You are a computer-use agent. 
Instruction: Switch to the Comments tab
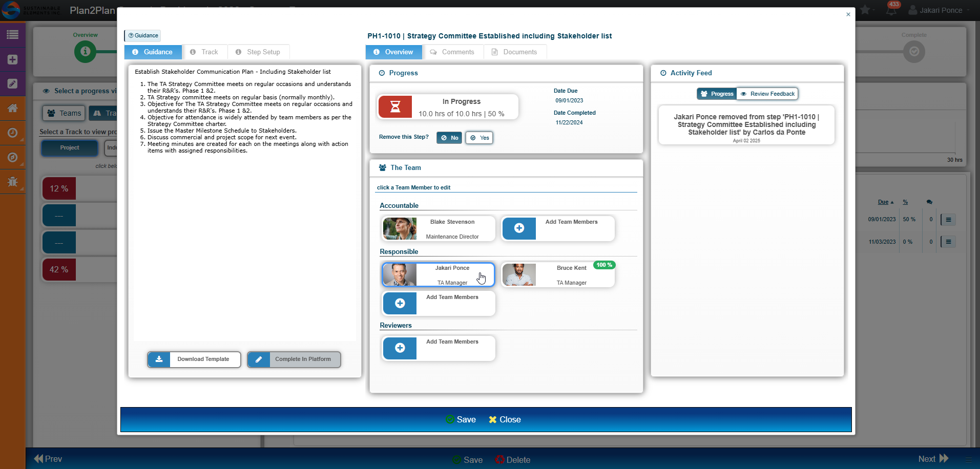point(452,52)
